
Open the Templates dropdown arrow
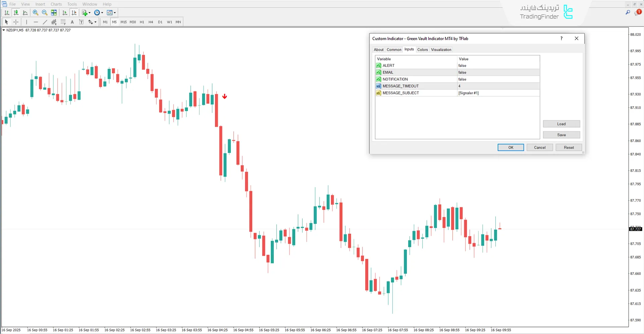pos(115,13)
